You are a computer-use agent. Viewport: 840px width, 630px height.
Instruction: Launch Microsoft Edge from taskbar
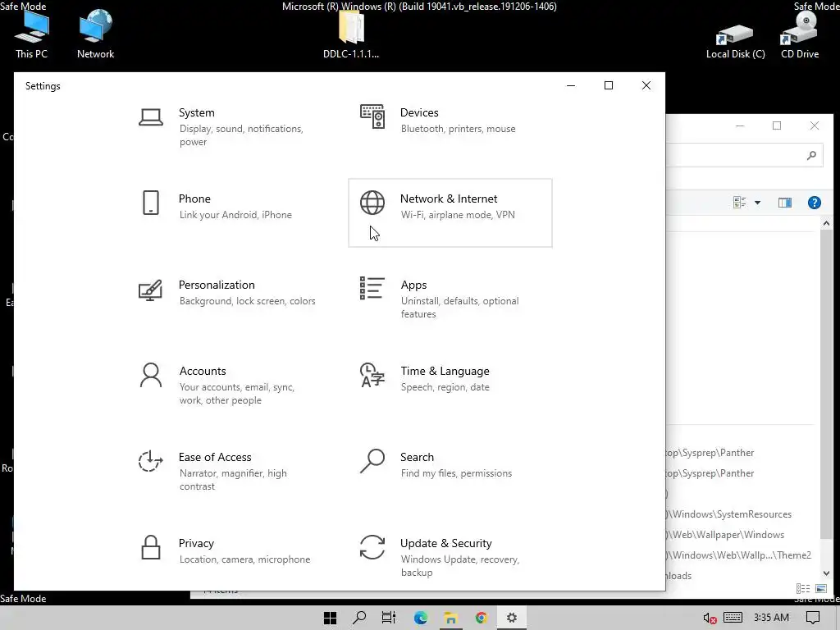[421, 618]
